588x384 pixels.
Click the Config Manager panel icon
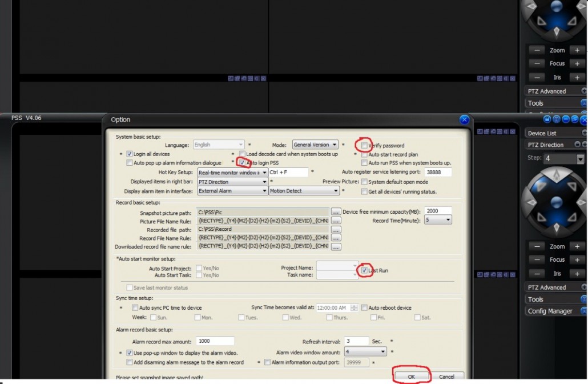(x=584, y=311)
